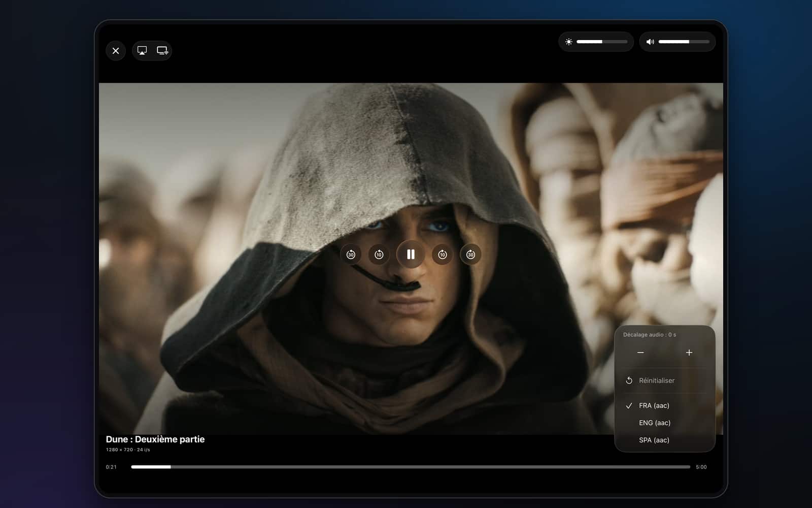Screen dimensions: 812x508
Task: Click the external display casting icon
Action: [x=162, y=51]
